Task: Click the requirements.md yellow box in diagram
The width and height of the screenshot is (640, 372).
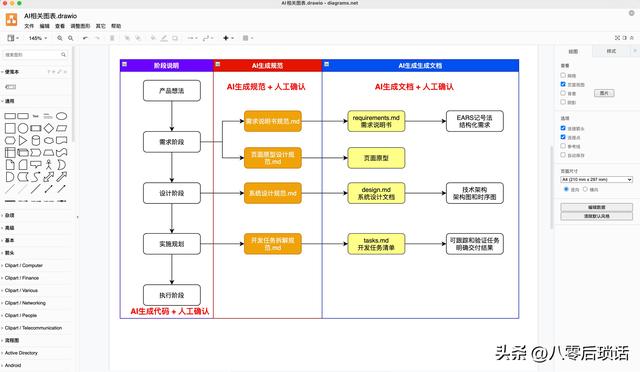Action: point(376,121)
